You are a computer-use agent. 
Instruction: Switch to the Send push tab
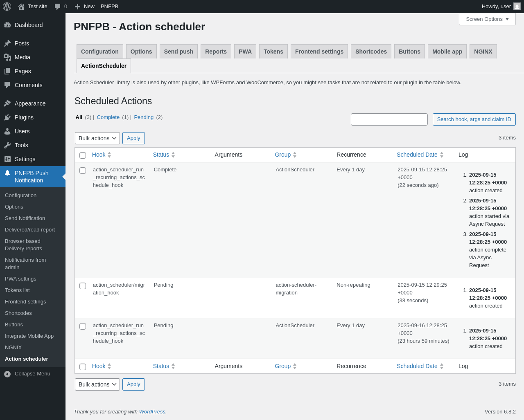coord(178,52)
